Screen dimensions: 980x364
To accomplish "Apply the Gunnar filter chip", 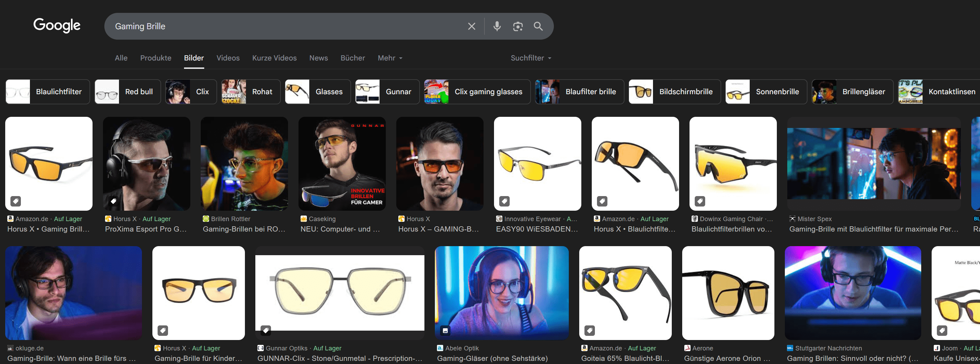I will coord(387,92).
